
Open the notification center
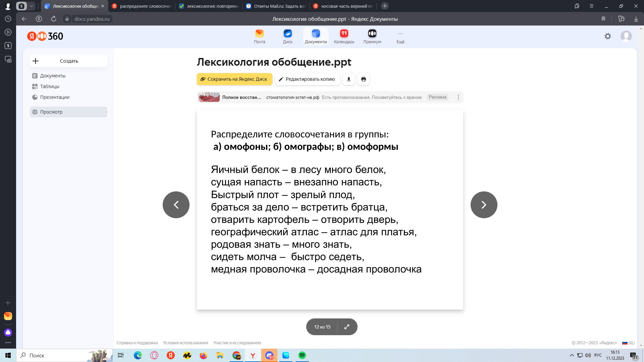(633, 356)
